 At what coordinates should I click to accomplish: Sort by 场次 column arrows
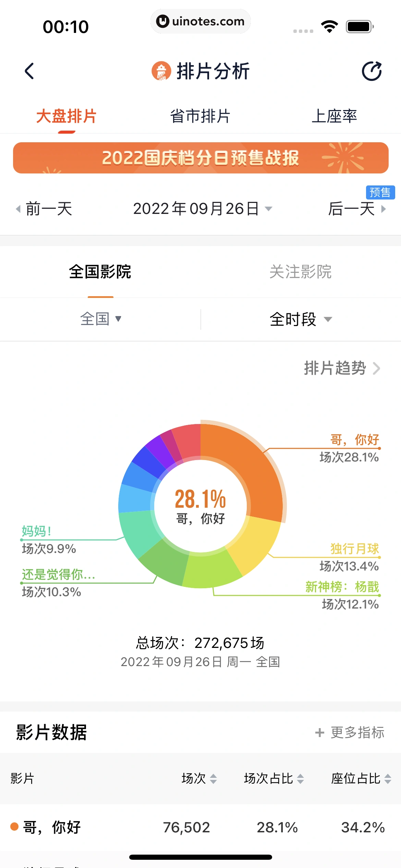click(213, 779)
